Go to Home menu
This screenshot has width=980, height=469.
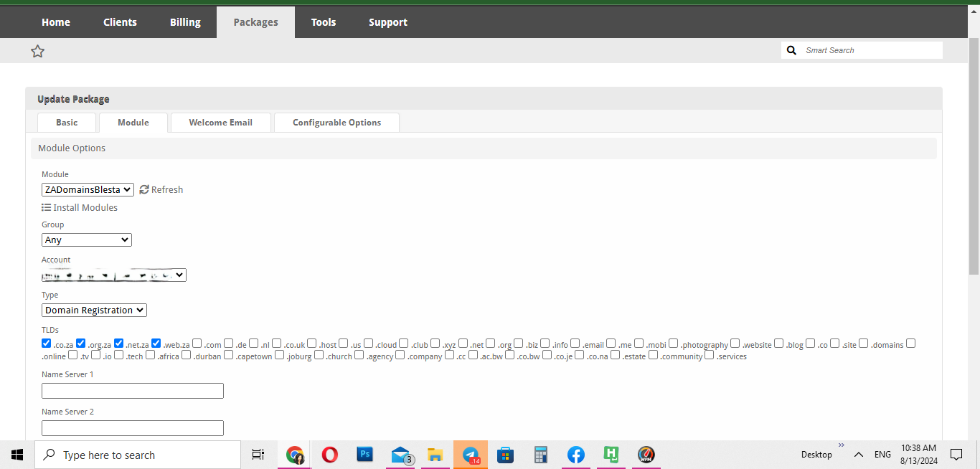click(x=56, y=22)
